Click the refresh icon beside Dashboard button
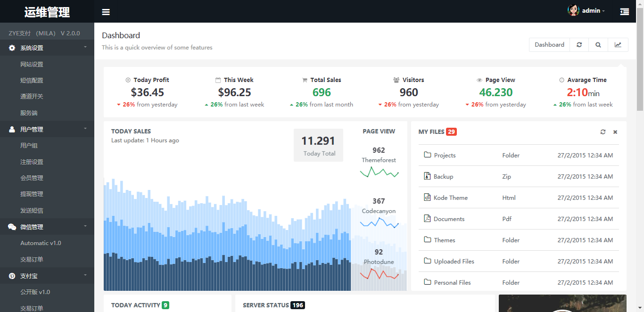The width and height of the screenshot is (644, 312). pos(579,45)
